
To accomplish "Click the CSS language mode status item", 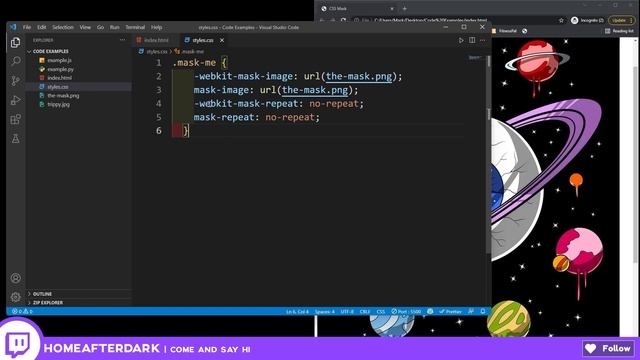I will [x=380, y=311].
